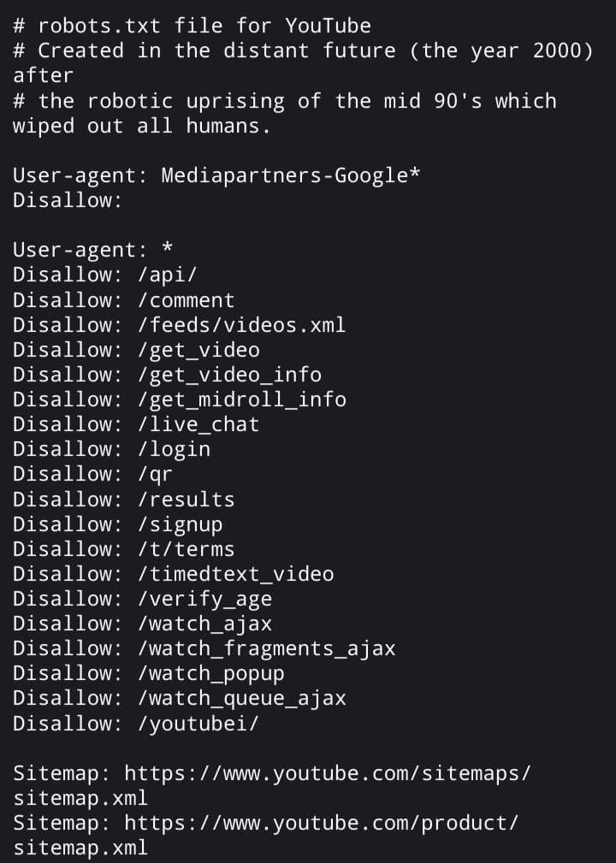Click the "User-agent: Mediapartners-Google*" line
Image resolution: width=616 pixels, height=863 pixels.
(x=216, y=176)
